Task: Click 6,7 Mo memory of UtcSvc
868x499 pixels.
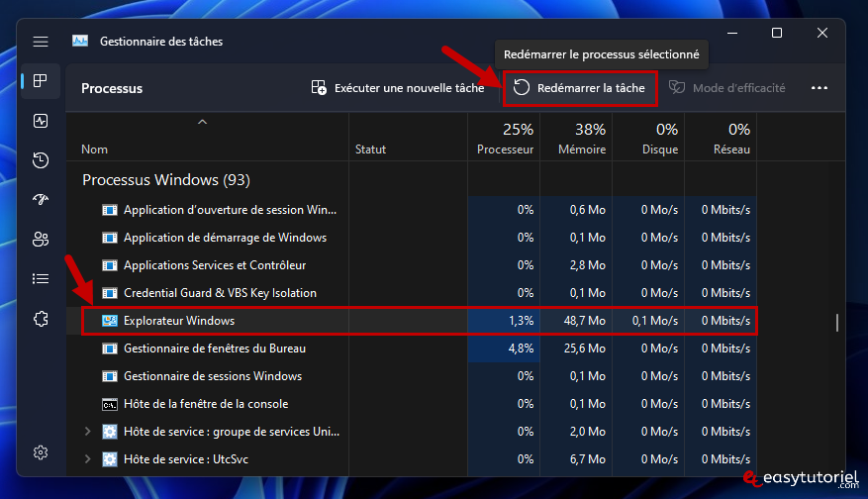Action: pyautogui.click(x=587, y=459)
